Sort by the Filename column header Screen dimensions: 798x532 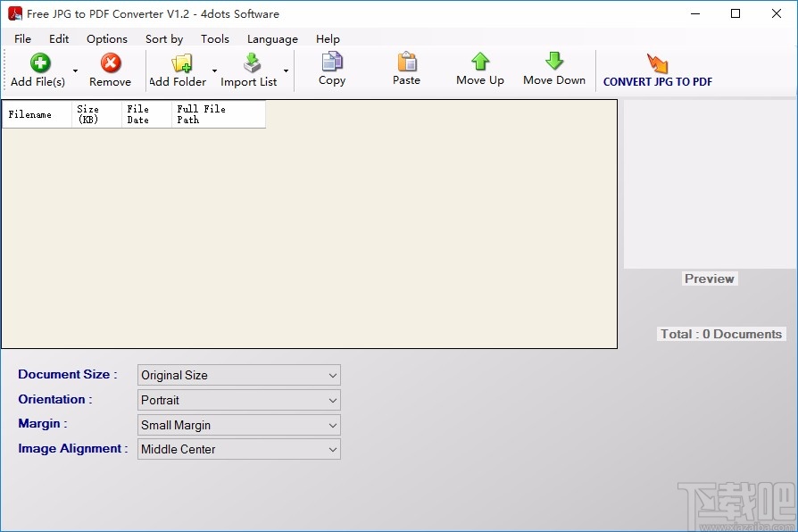click(37, 114)
